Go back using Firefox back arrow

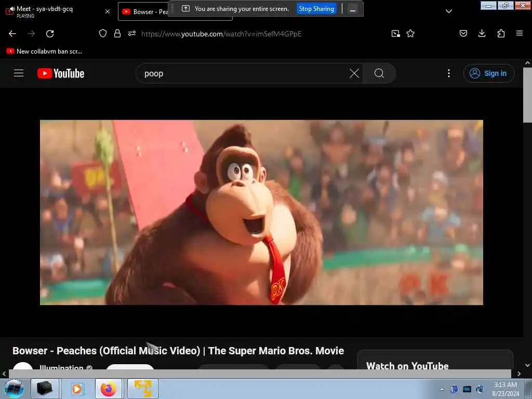[12, 34]
